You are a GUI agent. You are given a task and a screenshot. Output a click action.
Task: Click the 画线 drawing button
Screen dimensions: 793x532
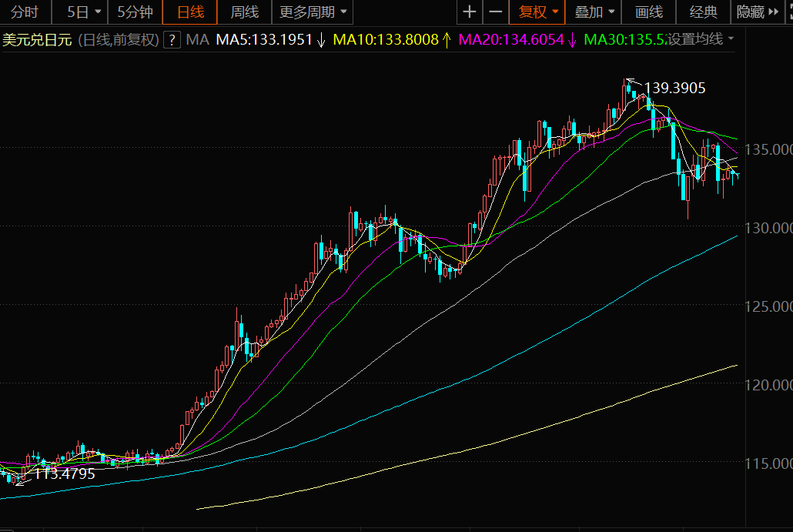pos(649,12)
